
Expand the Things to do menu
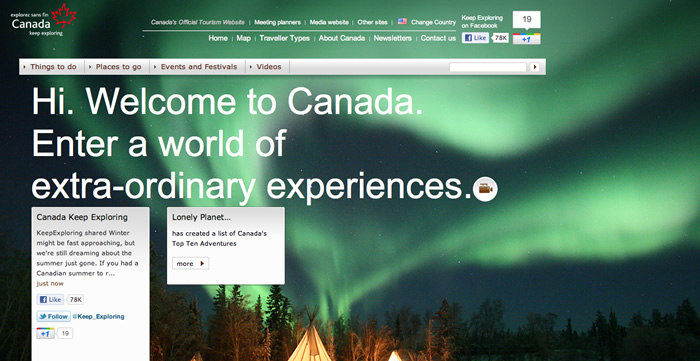[x=52, y=67]
